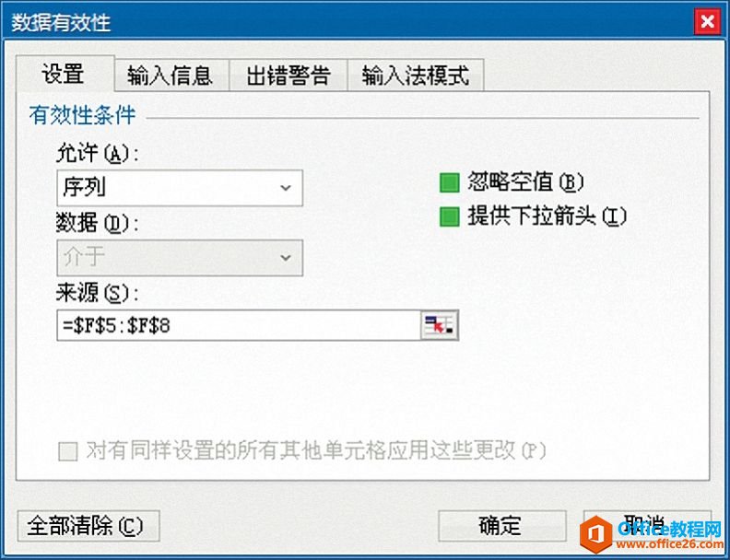This screenshot has width=730, height=560.
Task: Click the 数据有效性 title bar text
Action: [61, 22]
